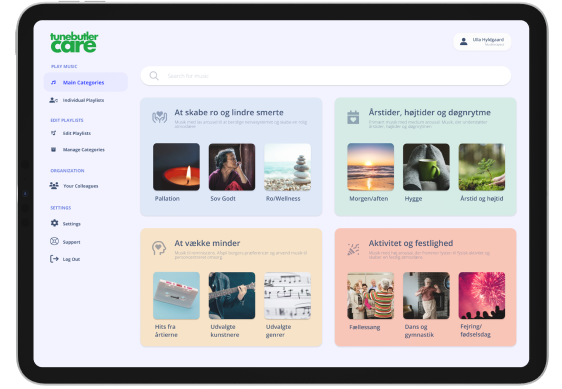
Task: Click the Ro/Wellness label
Action: [x=283, y=198]
